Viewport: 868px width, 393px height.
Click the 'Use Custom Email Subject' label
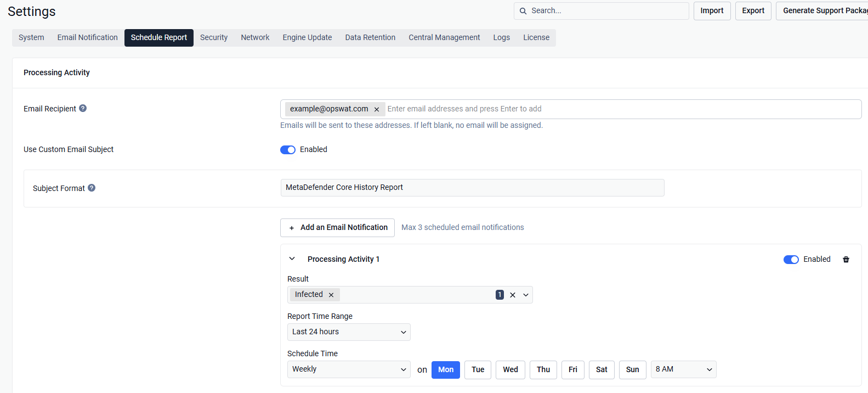tap(69, 150)
